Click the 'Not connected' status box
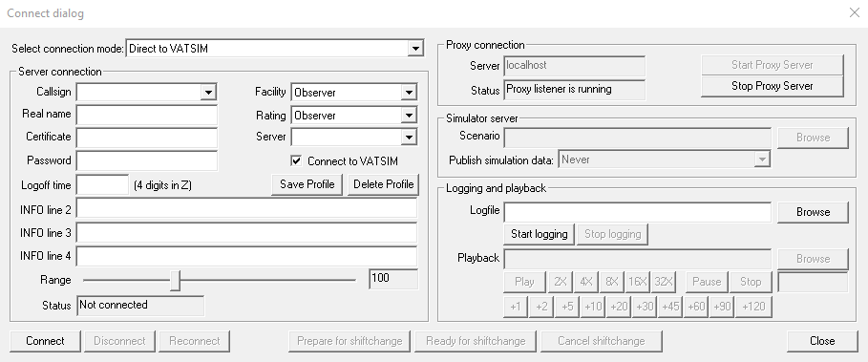The image size is (868, 362). [140, 306]
